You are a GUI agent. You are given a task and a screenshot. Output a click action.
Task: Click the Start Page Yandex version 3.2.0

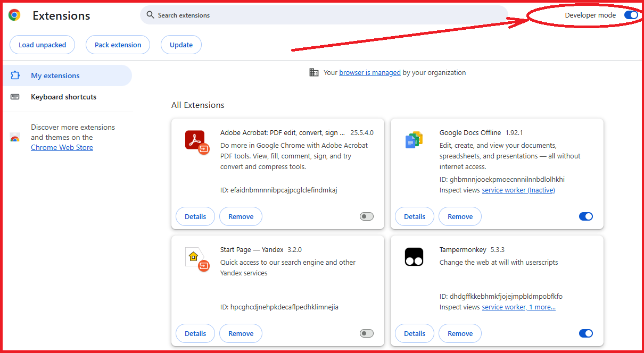pyautogui.click(x=295, y=249)
